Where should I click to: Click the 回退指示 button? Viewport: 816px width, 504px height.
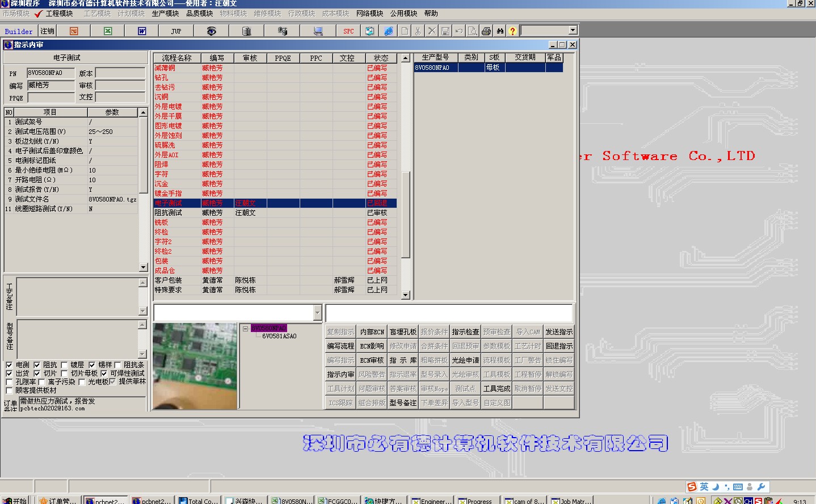click(x=559, y=346)
